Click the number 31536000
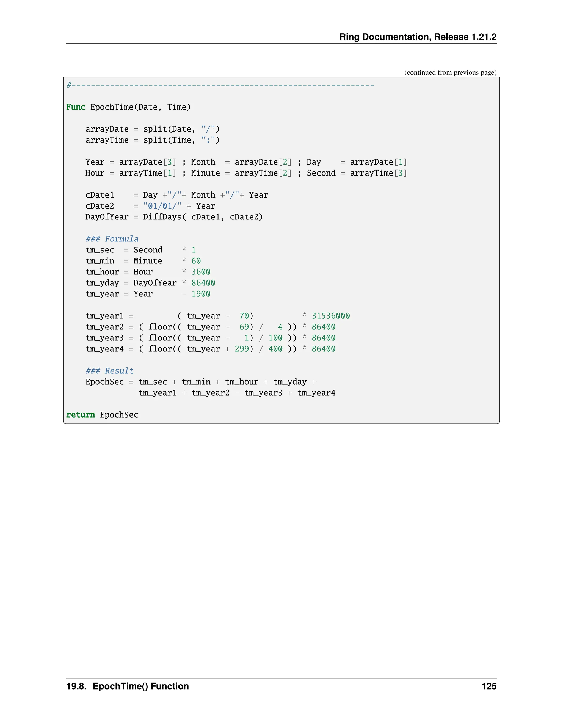Screen dimensions: 563x728 pyautogui.click(x=330, y=316)
